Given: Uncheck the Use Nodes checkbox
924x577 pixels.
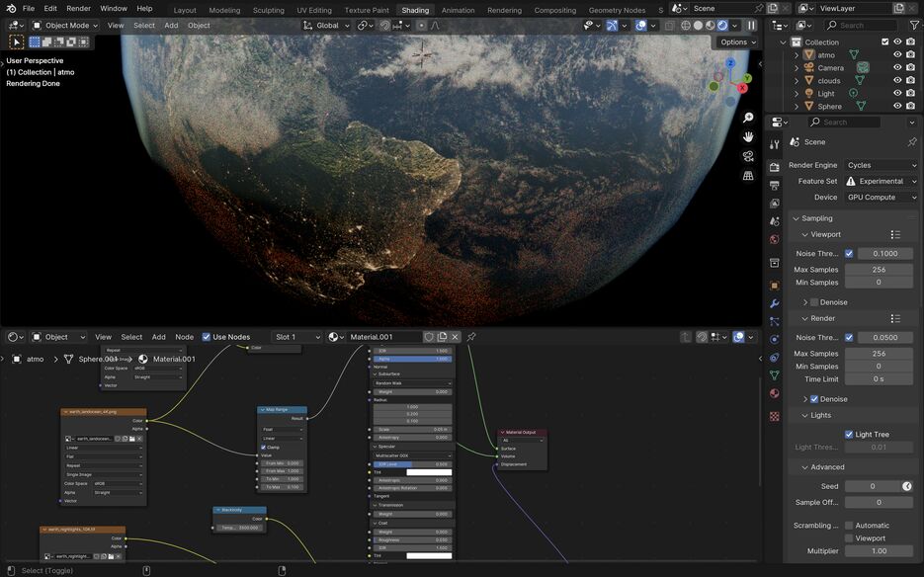Looking at the screenshot, I should click(x=207, y=337).
